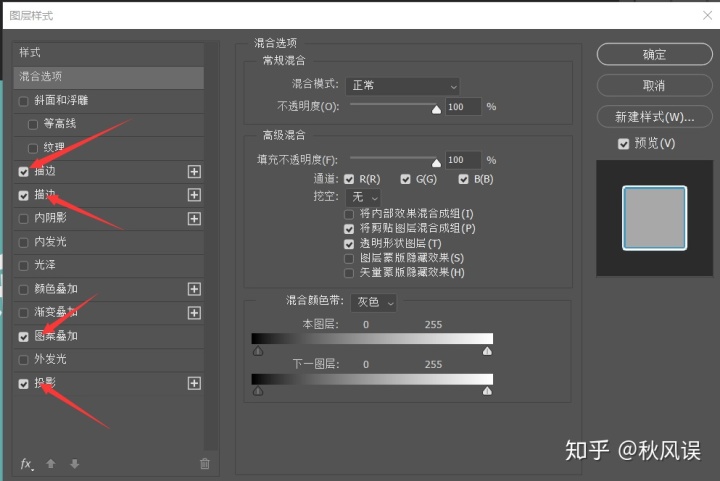
Task: Click 本图层 white point slider handle
Action: coord(487,351)
